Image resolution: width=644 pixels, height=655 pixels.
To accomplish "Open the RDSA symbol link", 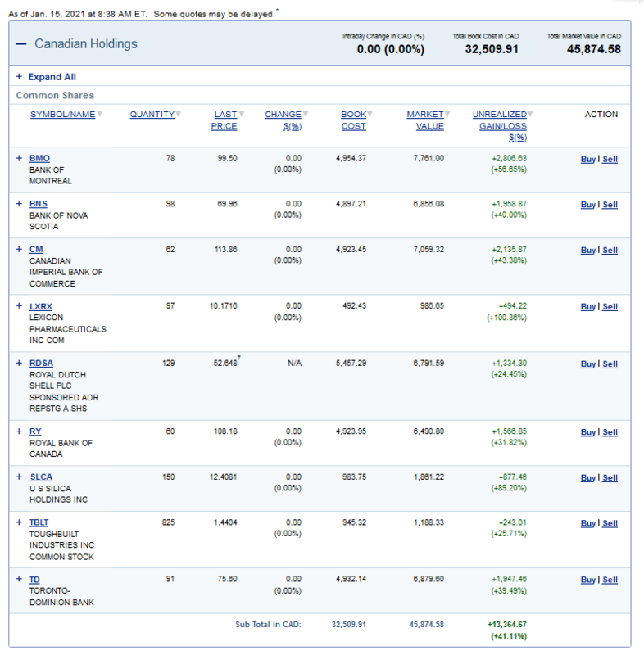I will (41, 364).
